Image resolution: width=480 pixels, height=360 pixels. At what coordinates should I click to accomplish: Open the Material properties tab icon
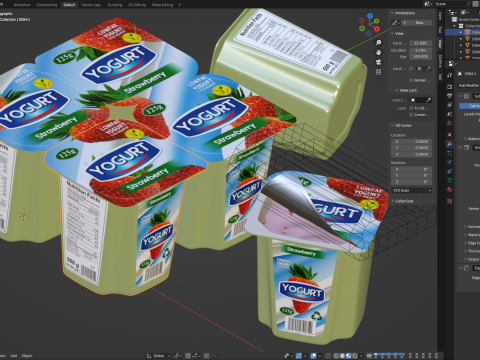click(449, 189)
